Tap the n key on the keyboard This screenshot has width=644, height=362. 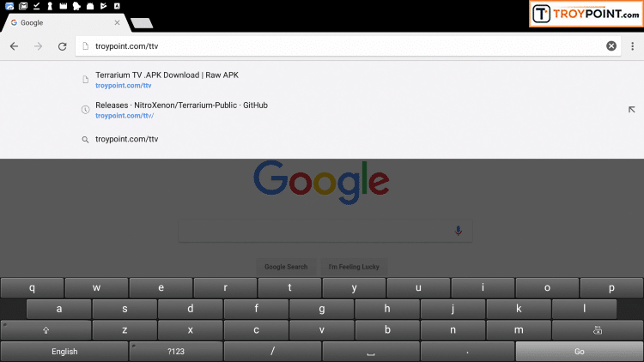click(x=453, y=330)
